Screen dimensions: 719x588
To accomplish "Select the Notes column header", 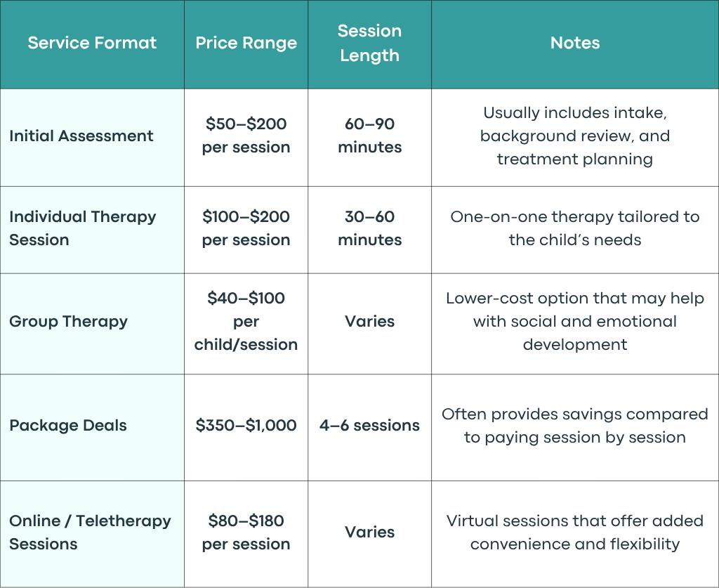I will tap(575, 43).
